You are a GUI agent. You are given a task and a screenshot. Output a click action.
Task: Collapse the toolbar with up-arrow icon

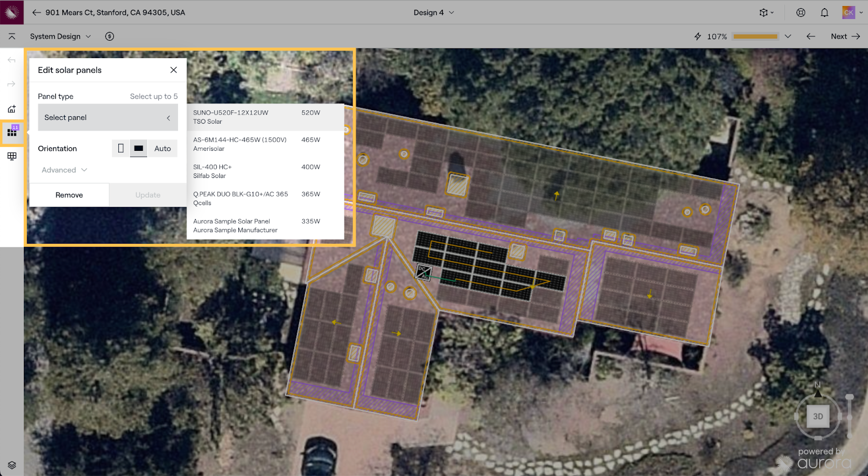click(x=12, y=36)
